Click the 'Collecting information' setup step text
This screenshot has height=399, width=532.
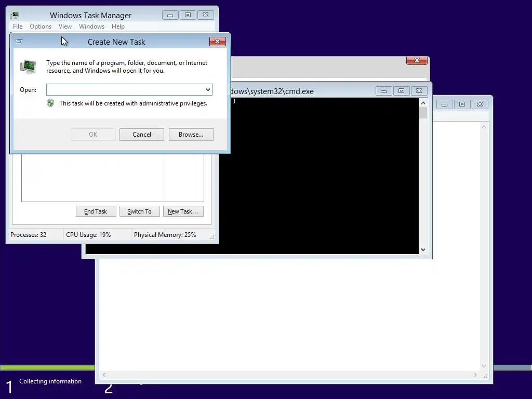pos(50,381)
